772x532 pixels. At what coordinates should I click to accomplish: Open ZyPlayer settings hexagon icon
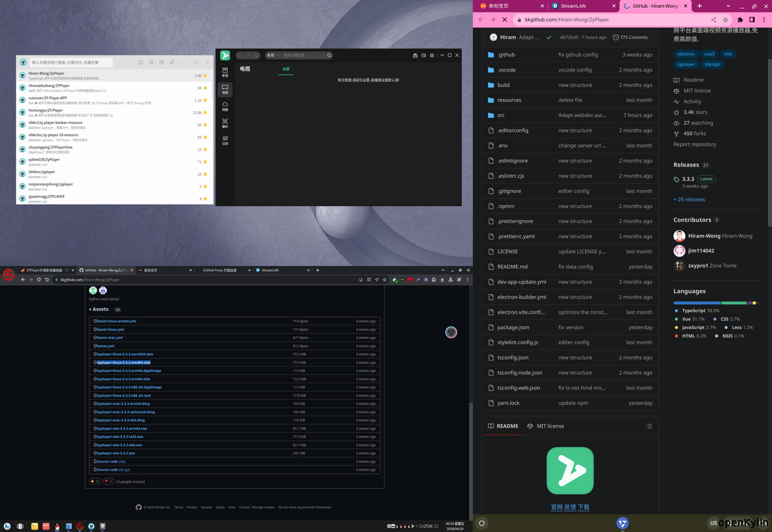(x=432, y=55)
